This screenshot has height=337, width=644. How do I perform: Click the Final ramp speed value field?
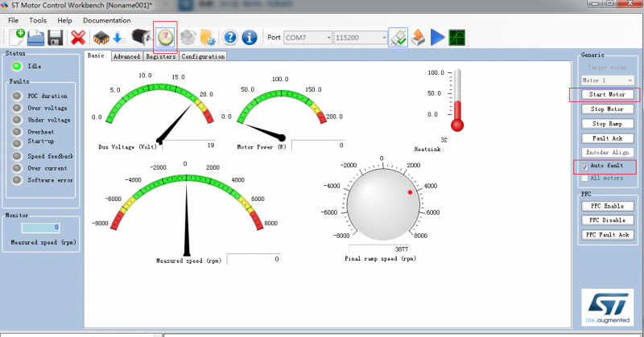click(379, 249)
